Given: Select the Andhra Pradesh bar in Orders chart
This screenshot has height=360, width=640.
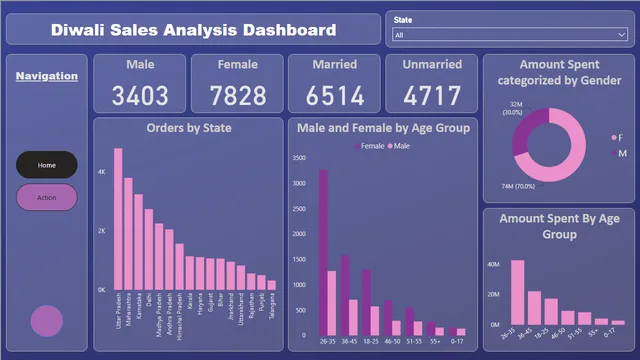Looking at the screenshot, I should [x=169, y=260].
